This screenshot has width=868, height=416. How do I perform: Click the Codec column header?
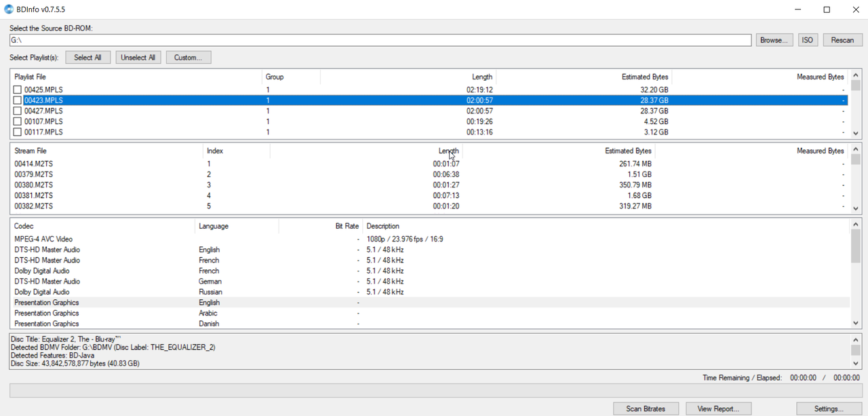coord(102,226)
